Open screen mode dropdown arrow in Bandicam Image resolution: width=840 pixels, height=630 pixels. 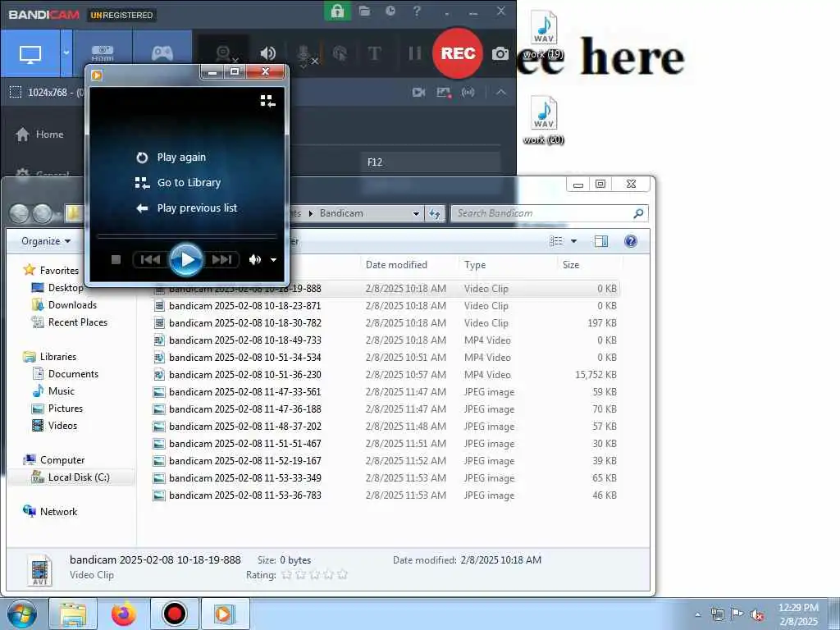[66, 53]
